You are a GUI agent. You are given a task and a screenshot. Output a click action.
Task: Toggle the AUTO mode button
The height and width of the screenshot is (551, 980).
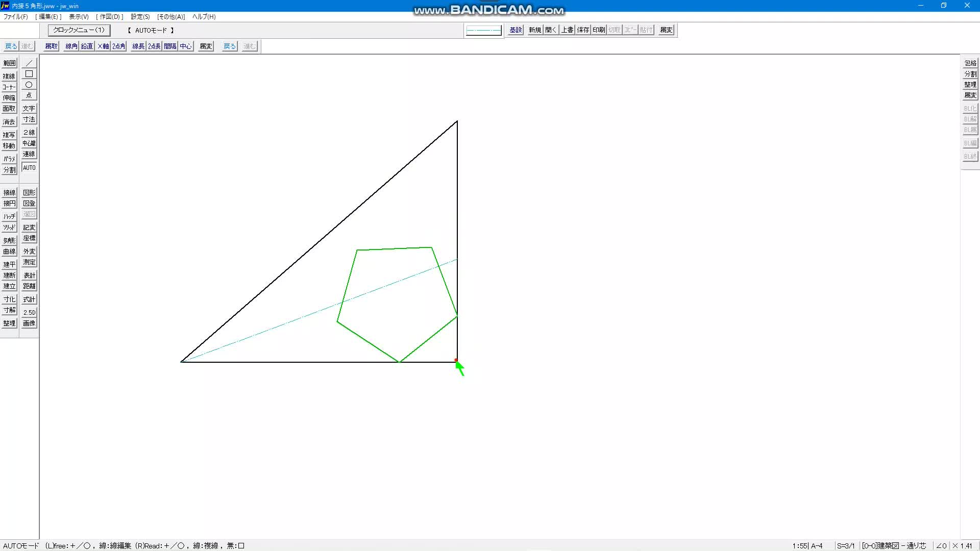(29, 167)
